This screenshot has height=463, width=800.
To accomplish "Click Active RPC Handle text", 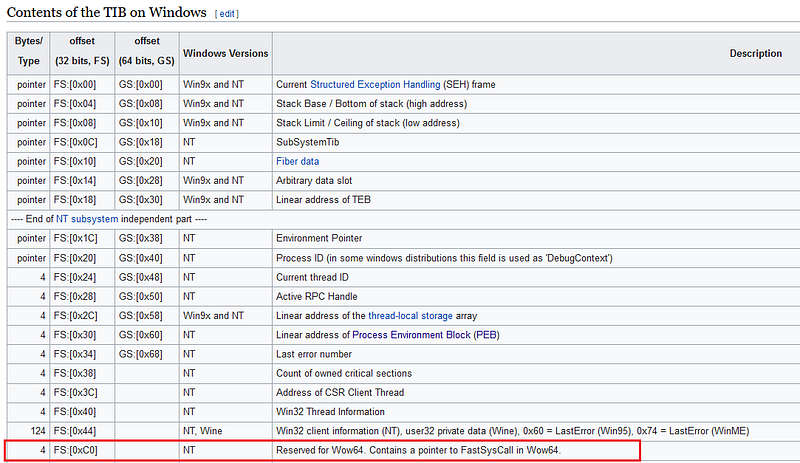I will [316, 297].
